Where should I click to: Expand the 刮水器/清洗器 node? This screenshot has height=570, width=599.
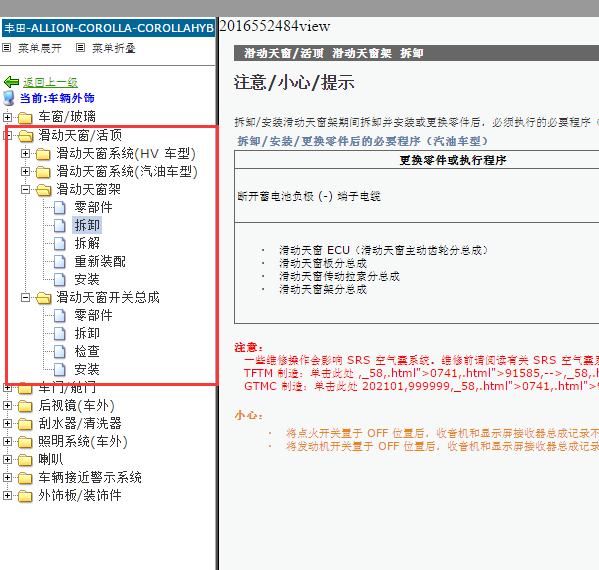point(7,423)
